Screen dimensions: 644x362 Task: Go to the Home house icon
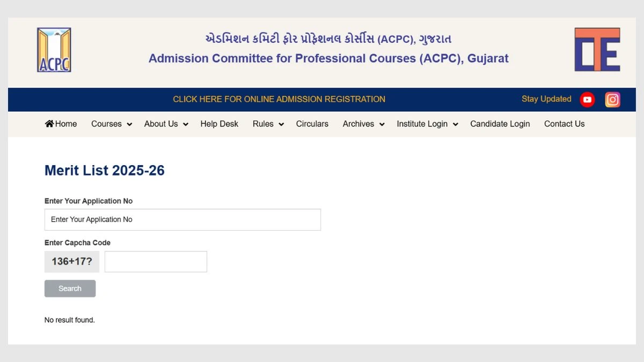tap(49, 123)
